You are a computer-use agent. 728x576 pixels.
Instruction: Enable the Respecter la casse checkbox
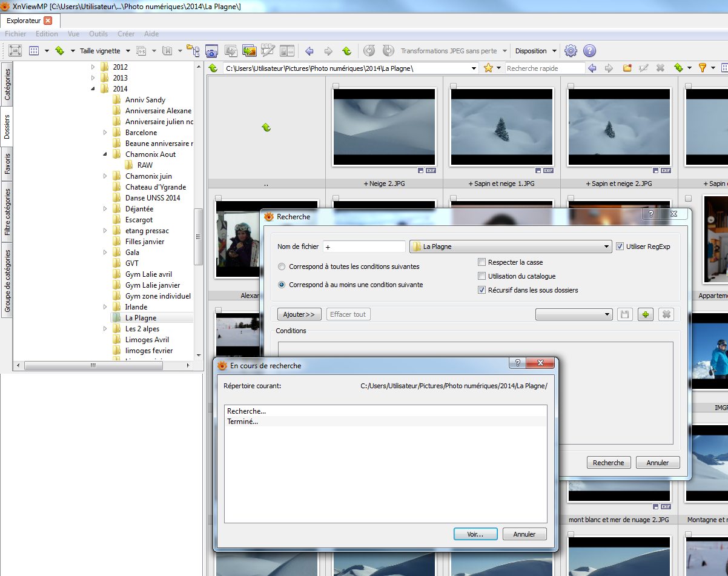click(x=482, y=262)
